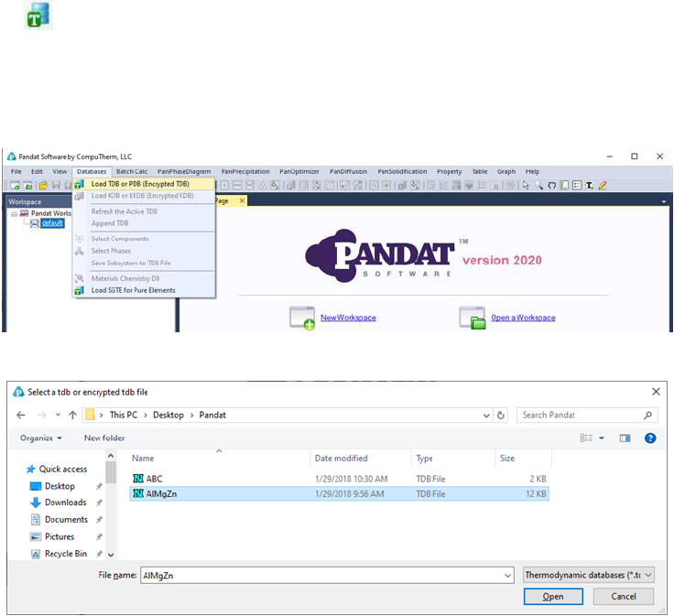
Task: Select the magnifier zoom tool in toolbar
Action: click(x=538, y=185)
